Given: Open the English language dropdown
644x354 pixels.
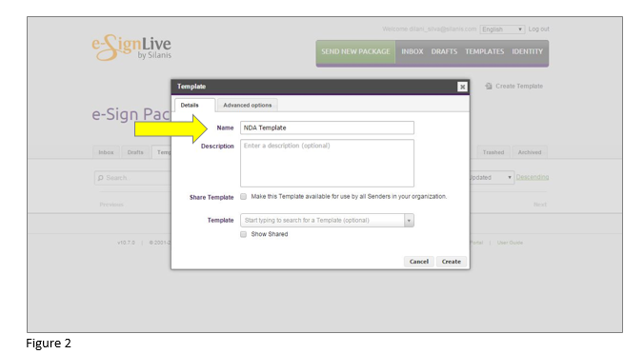Looking at the screenshot, I should [502, 29].
